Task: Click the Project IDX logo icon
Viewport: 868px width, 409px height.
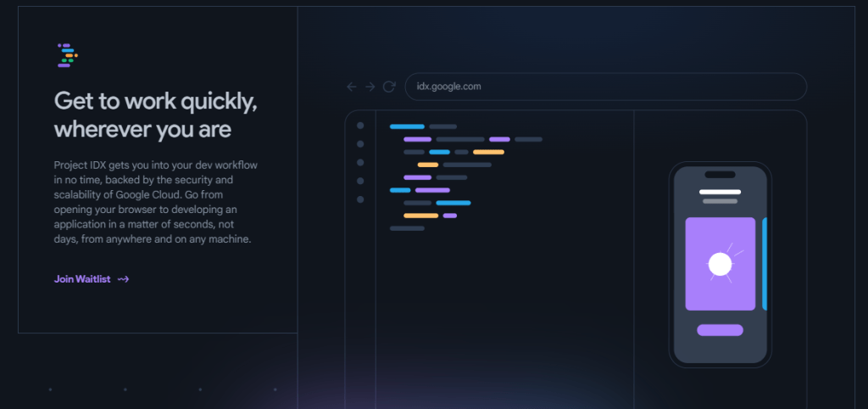Action: 68,55
